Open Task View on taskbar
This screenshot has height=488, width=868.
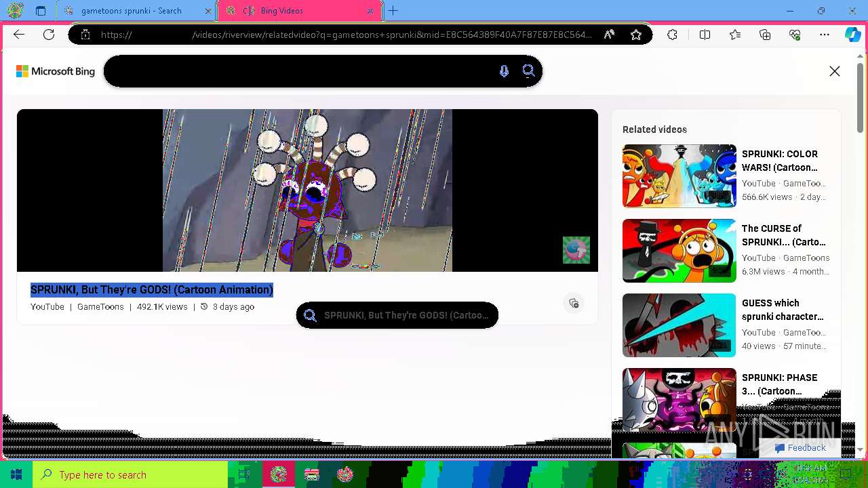244,474
